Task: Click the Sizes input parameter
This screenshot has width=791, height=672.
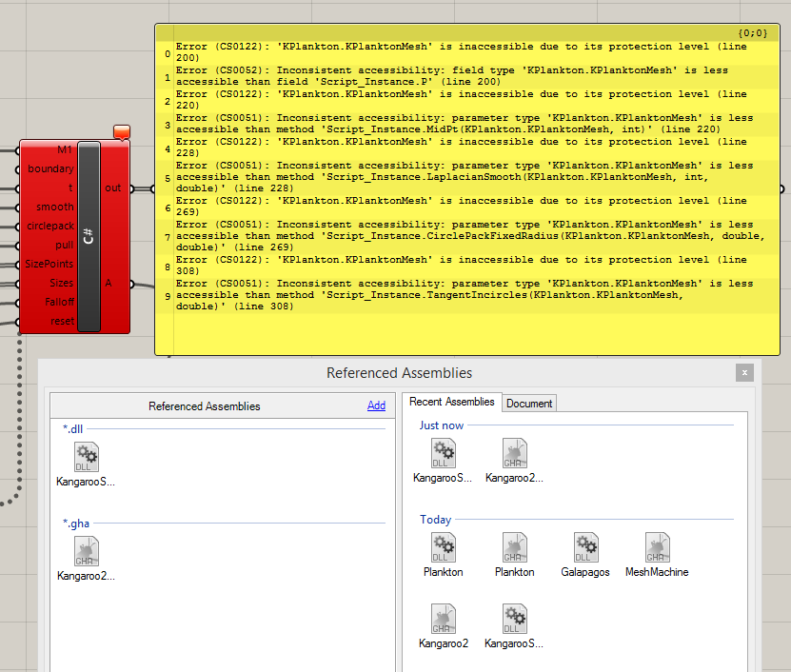Action: (x=62, y=283)
